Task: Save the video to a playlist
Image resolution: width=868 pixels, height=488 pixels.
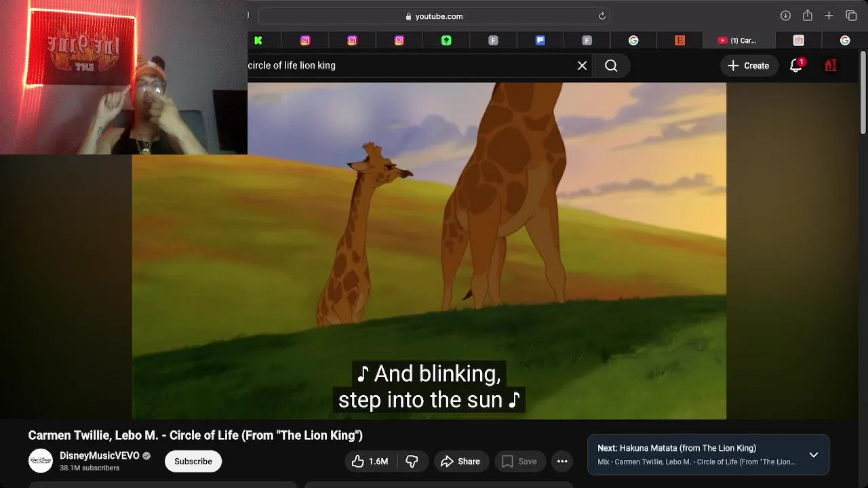Action: (x=519, y=462)
